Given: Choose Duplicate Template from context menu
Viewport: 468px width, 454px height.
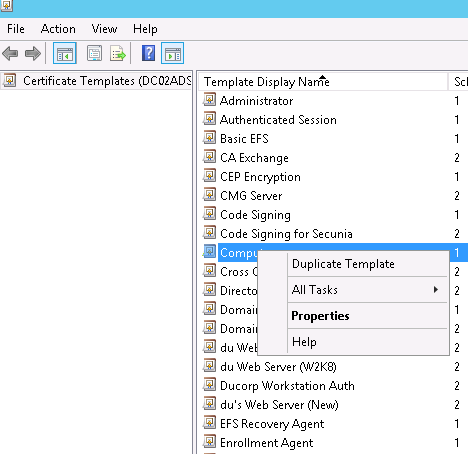Looking at the screenshot, I should (x=343, y=264).
